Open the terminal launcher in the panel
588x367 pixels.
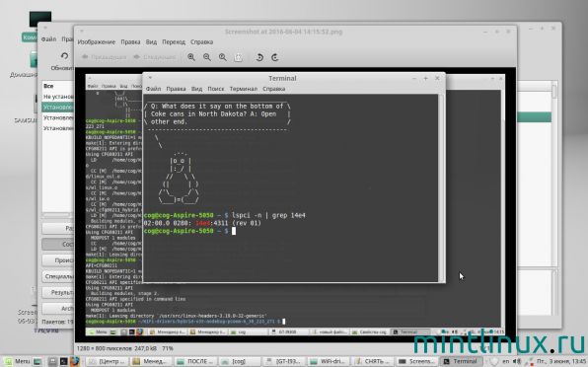63,361
